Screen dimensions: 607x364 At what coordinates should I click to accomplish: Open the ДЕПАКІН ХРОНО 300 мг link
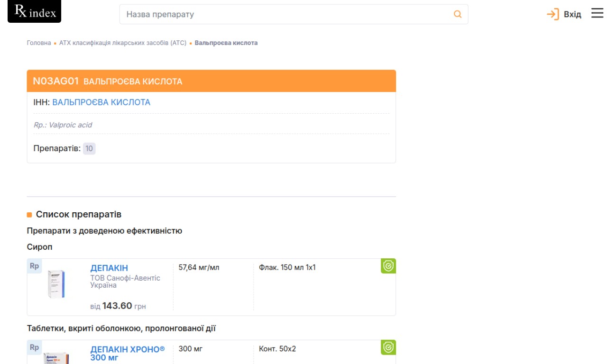pos(128,353)
